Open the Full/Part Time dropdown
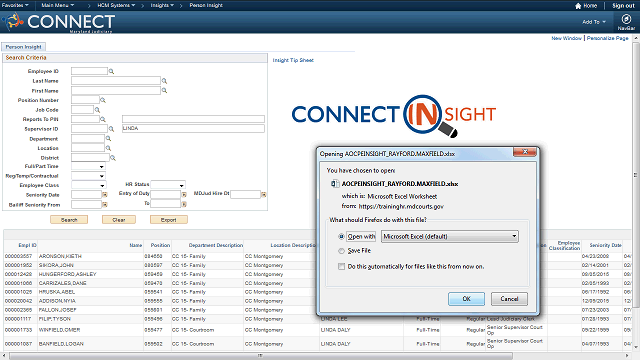Image resolution: width=640 pixels, height=360 pixels. [88, 167]
